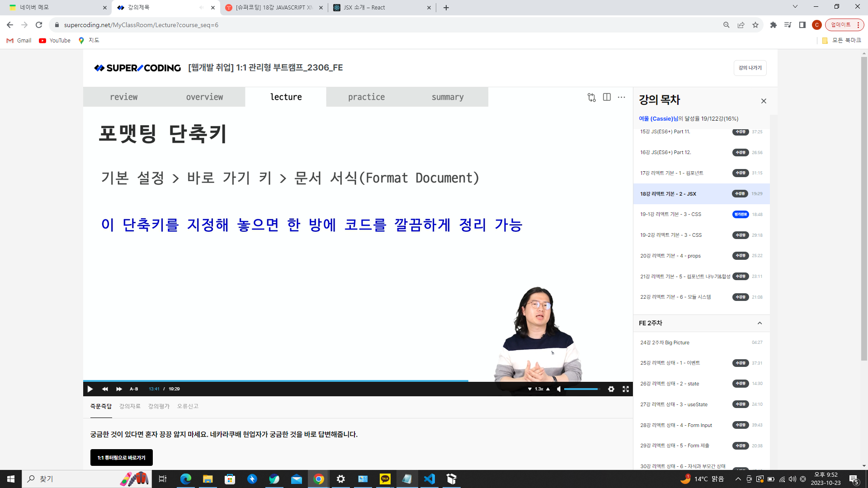Open the 즉문즉답 tab below video
Screen dimensions: 868x488
coord(101,406)
